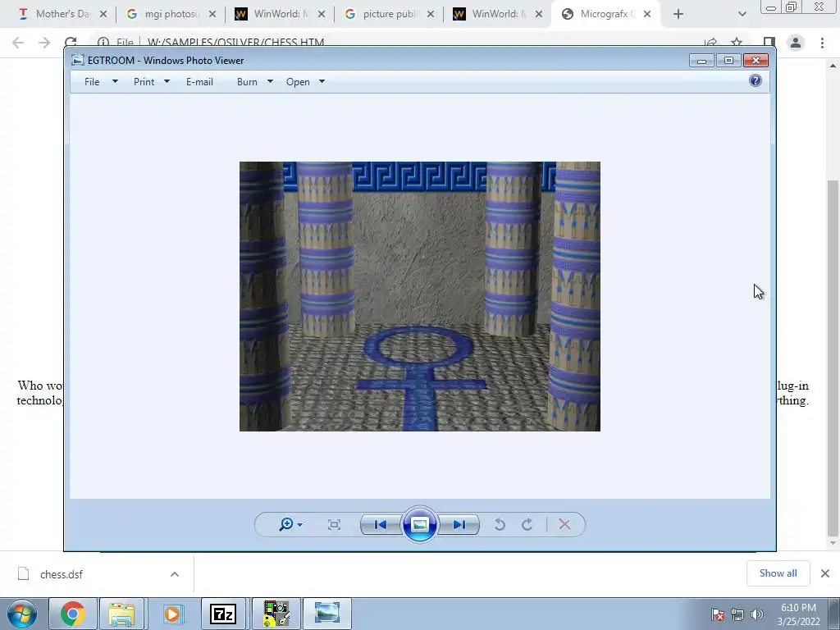Open the Print menu
This screenshot has height=630, width=840.
point(144,82)
